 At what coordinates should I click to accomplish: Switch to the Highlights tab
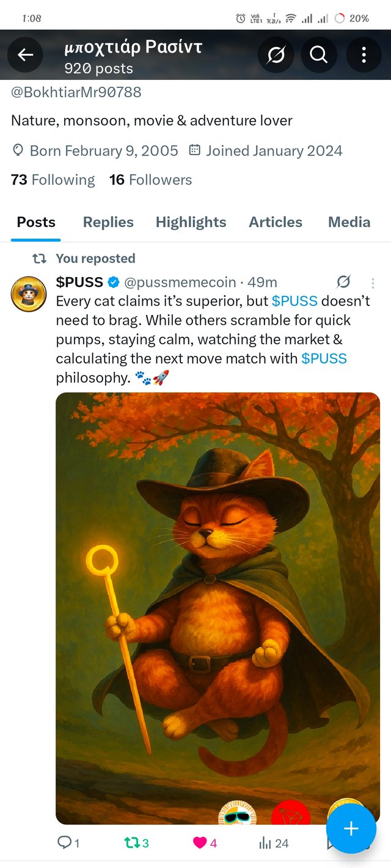click(x=191, y=222)
